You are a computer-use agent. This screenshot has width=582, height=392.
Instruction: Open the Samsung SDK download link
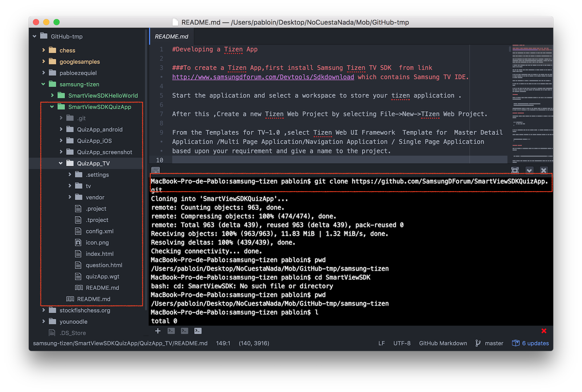pos(263,77)
